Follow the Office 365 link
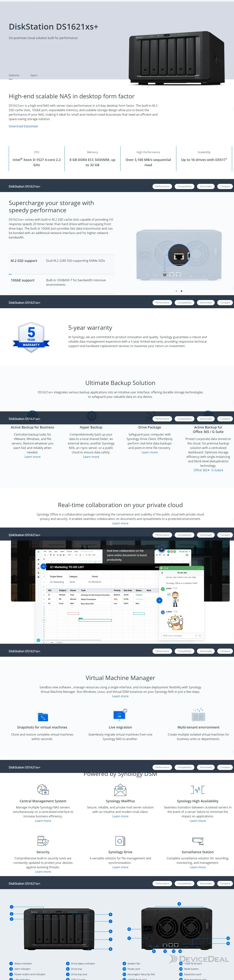The height and width of the screenshot is (980, 234). (201, 470)
